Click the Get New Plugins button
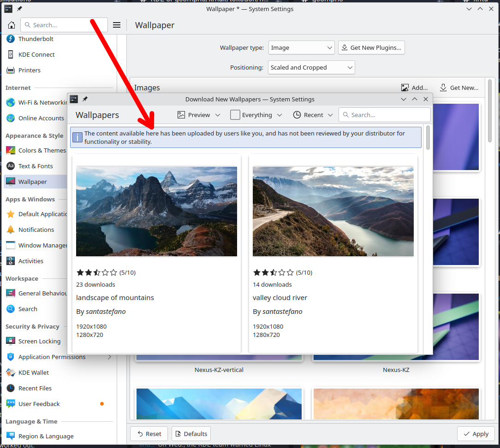The width and height of the screenshot is (500, 448). click(x=371, y=47)
